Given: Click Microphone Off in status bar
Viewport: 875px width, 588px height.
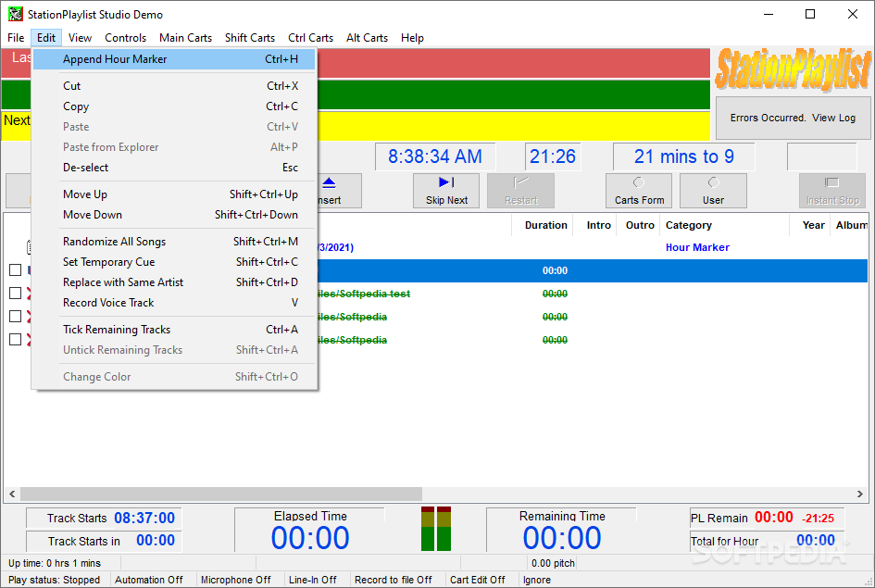Looking at the screenshot, I should [235, 580].
